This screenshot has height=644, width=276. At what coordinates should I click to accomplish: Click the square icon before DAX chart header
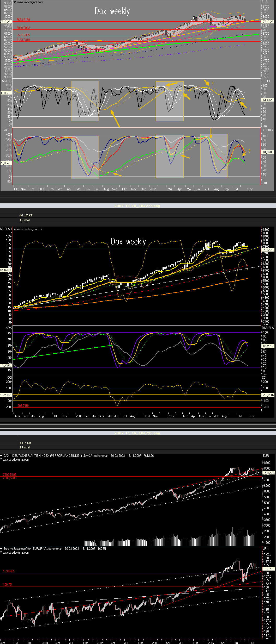1,455
